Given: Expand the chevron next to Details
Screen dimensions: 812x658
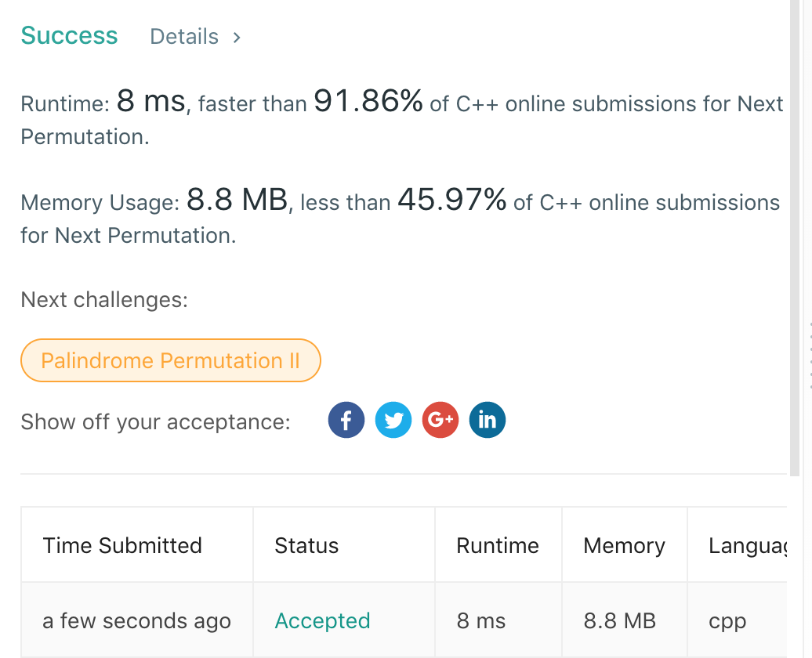Looking at the screenshot, I should click(x=237, y=37).
